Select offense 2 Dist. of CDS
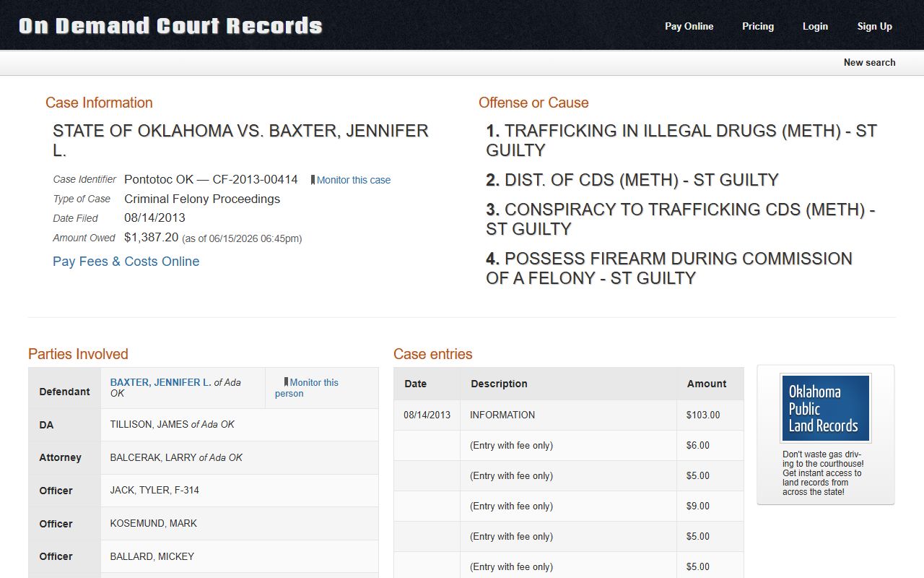Image resolution: width=924 pixels, height=578 pixels. pyautogui.click(x=632, y=180)
